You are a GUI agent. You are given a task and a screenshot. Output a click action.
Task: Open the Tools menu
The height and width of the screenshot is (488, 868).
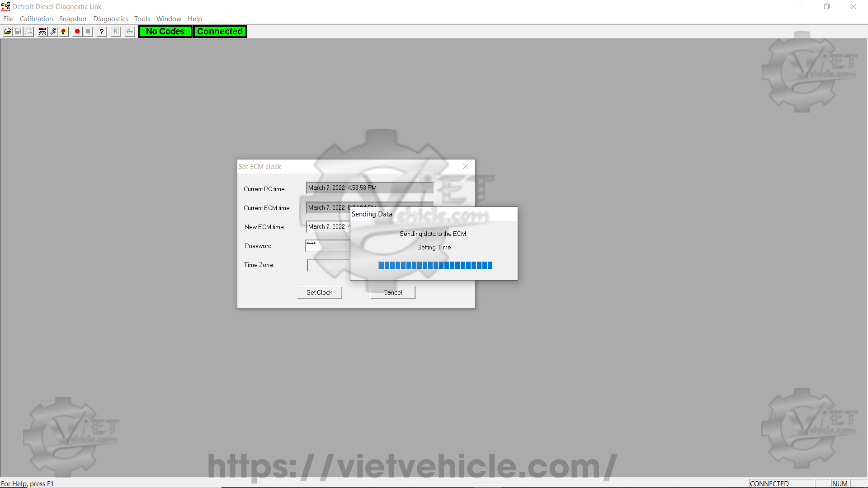(x=142, y=19)
